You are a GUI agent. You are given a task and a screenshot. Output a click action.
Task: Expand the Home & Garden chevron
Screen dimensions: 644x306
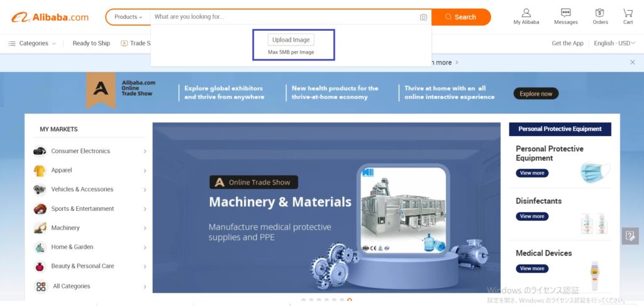tap(145, 247)
